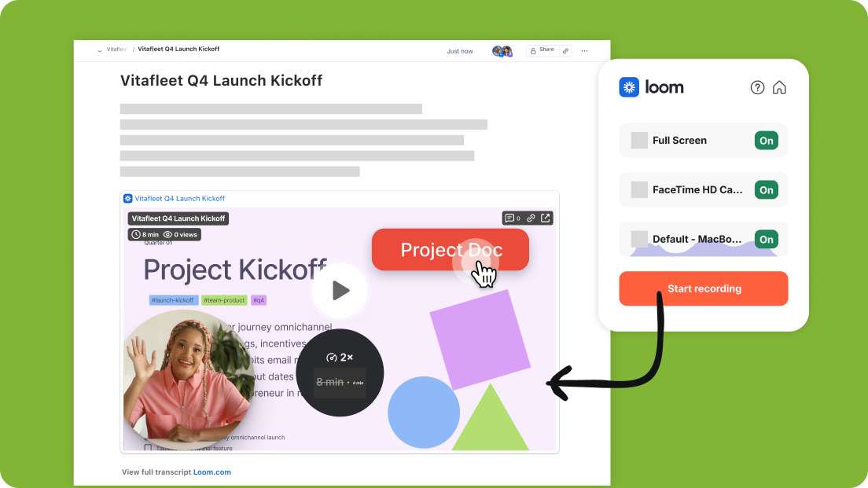Open the Loom.com transcript link
The image size is (868, 488).
[212, 472]
